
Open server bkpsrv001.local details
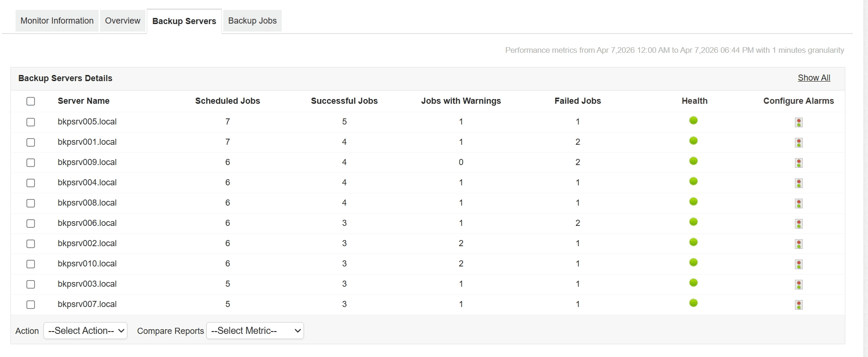click(87, 142)
